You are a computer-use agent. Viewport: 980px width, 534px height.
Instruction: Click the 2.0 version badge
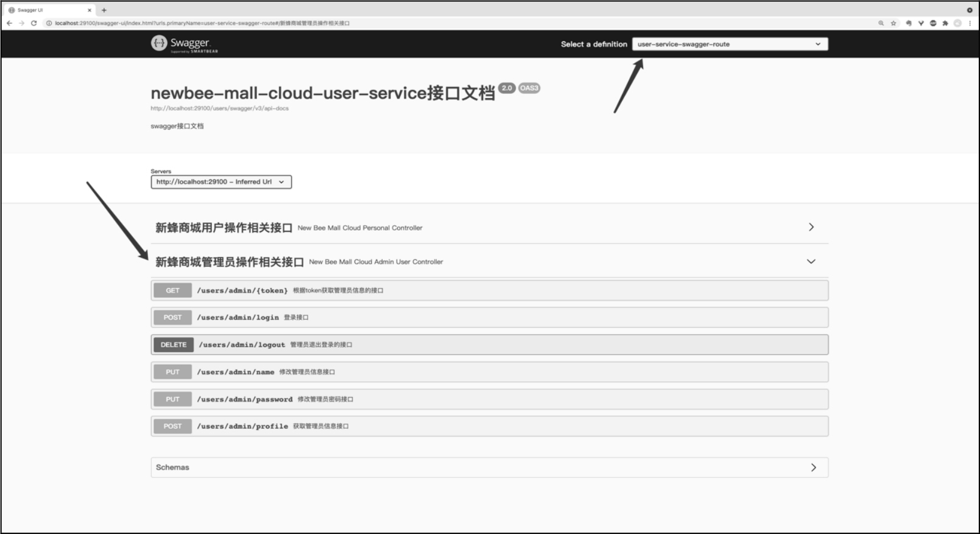pos(507,88)
